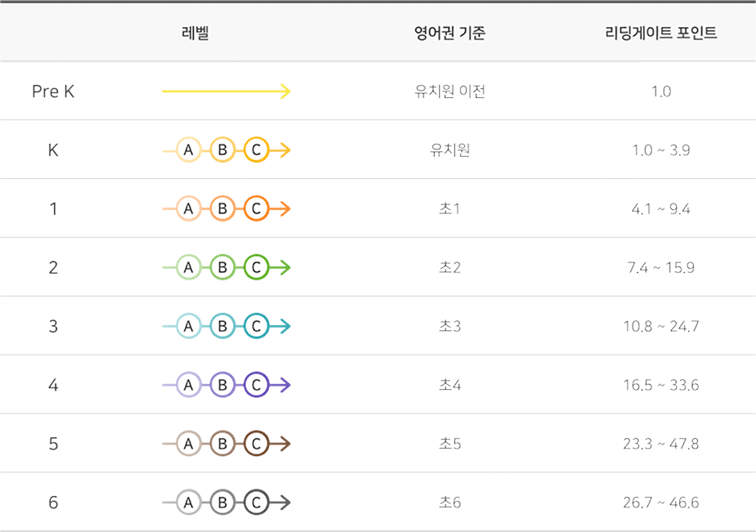Screen dimensions: 756x532
Task: Click gray circle A in level 6
Action: [x=189, y=503]
